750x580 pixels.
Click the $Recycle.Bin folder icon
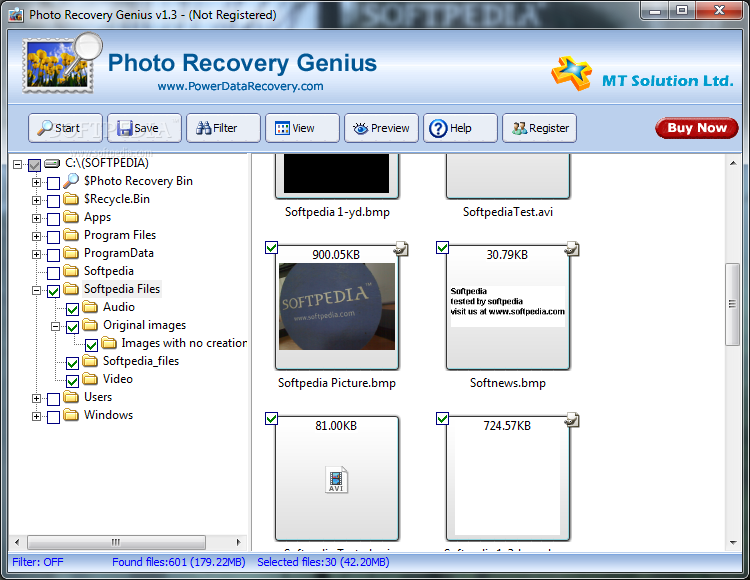tap(71, 198)
